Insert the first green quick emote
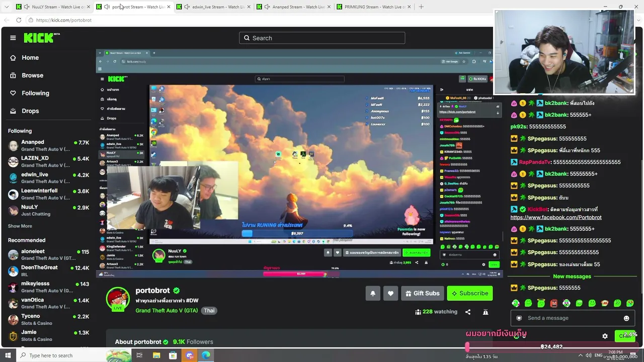 click(516, 303)
